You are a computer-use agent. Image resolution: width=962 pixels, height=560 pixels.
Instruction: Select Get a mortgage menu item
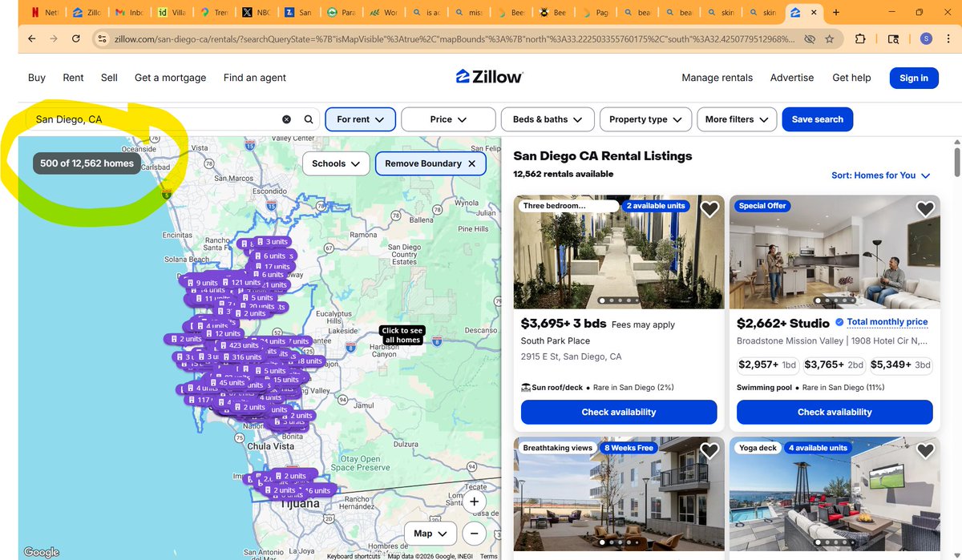(x=170, y=78)
